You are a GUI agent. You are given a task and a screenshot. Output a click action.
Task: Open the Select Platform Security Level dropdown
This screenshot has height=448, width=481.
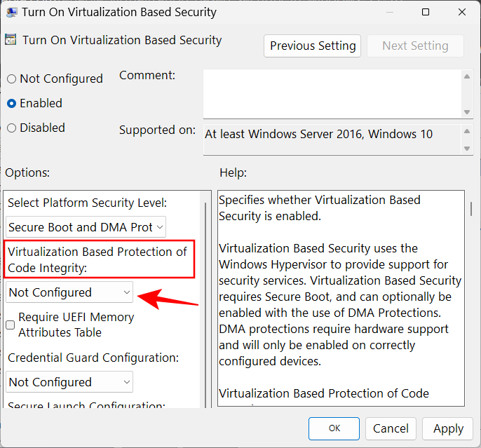86,227
